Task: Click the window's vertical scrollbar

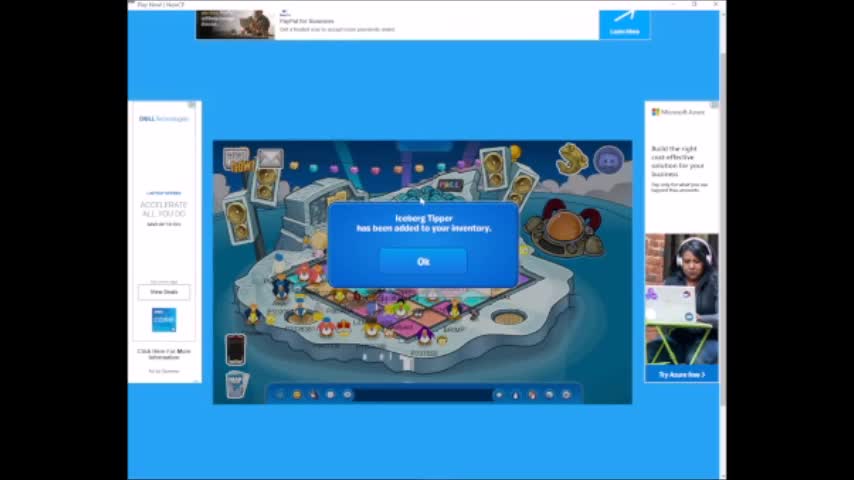Action: coord(723,229)
